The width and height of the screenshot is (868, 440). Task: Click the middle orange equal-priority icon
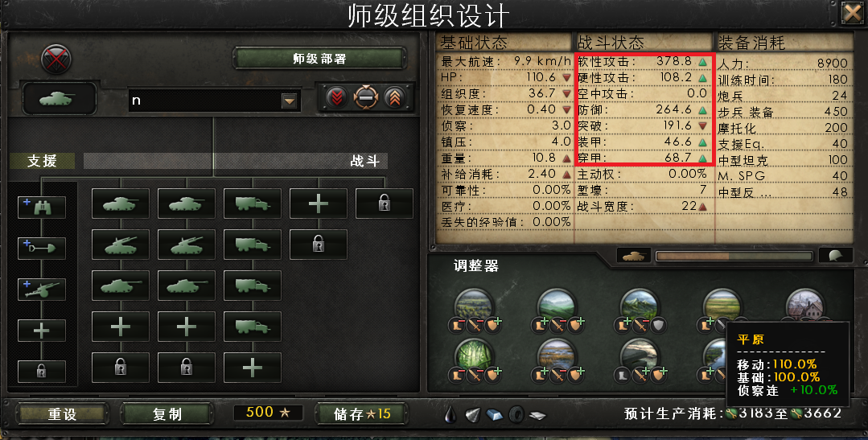pos(366,98)
